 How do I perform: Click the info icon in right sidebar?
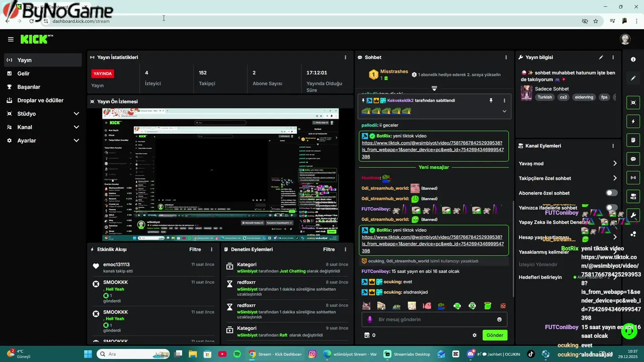633,59
